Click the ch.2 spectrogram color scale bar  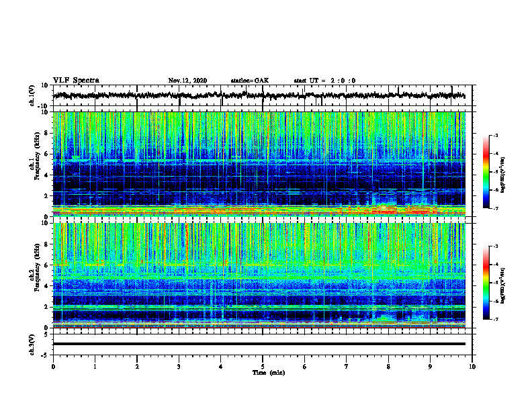tap(486, 283)
